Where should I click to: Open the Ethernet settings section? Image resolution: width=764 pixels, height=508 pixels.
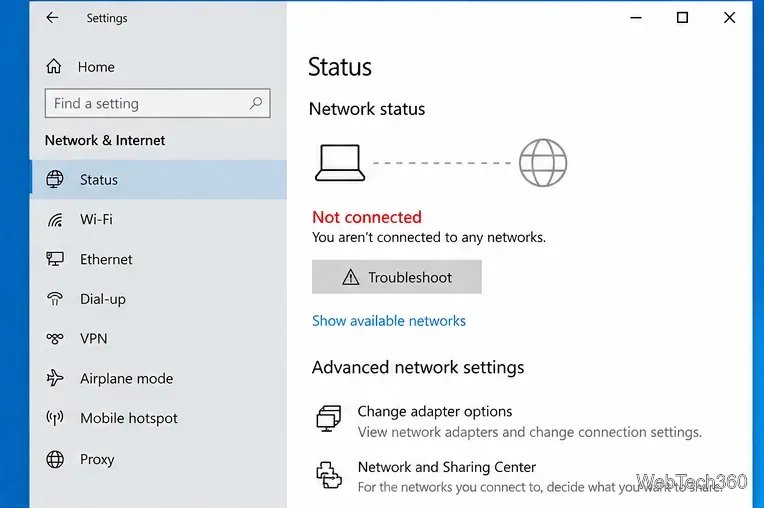pyautogui.click(x=158, y=259)
